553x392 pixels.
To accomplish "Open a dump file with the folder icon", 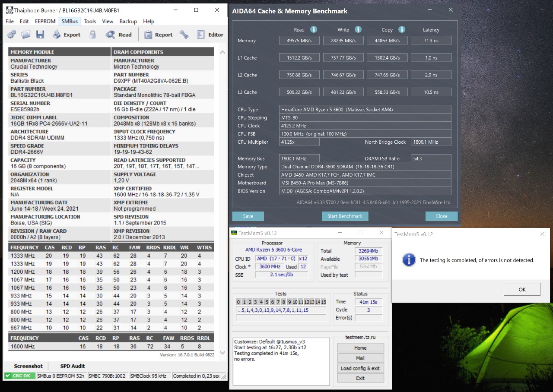I will pyautogui.click(x=26, y=35).
